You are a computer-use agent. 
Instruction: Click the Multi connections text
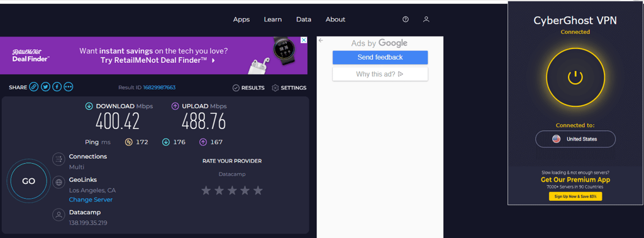tap(77, 167)
